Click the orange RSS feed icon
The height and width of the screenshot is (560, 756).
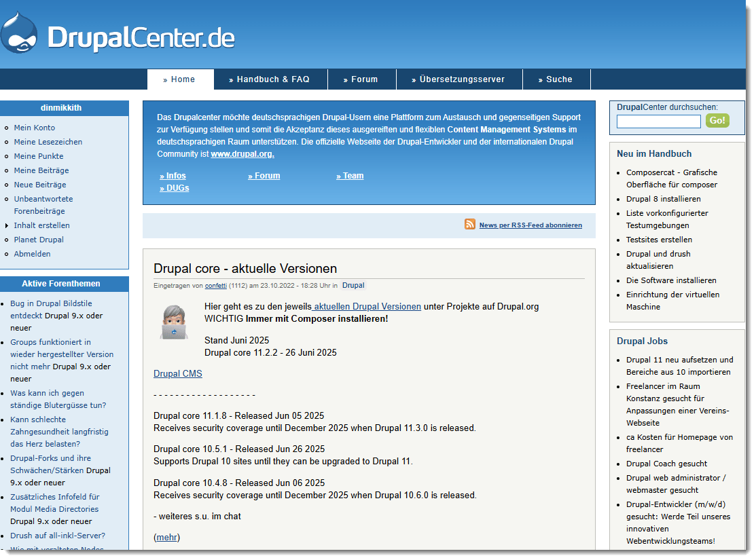pyautogui.click(x=469, y=224)
